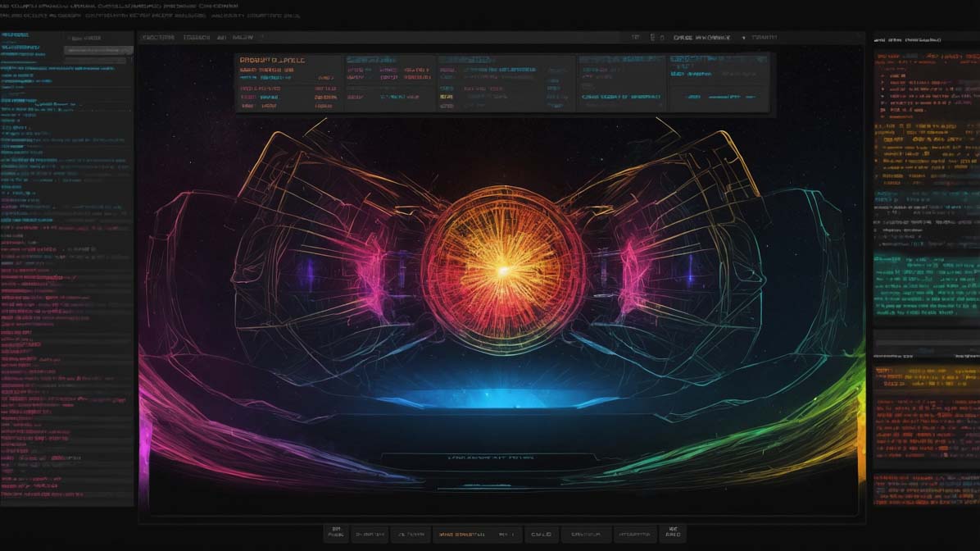Screen dimensions: 980x551
Task: Click the second button in the bottom toolbar
Action: pyautogui.click(x=370, y=534)
